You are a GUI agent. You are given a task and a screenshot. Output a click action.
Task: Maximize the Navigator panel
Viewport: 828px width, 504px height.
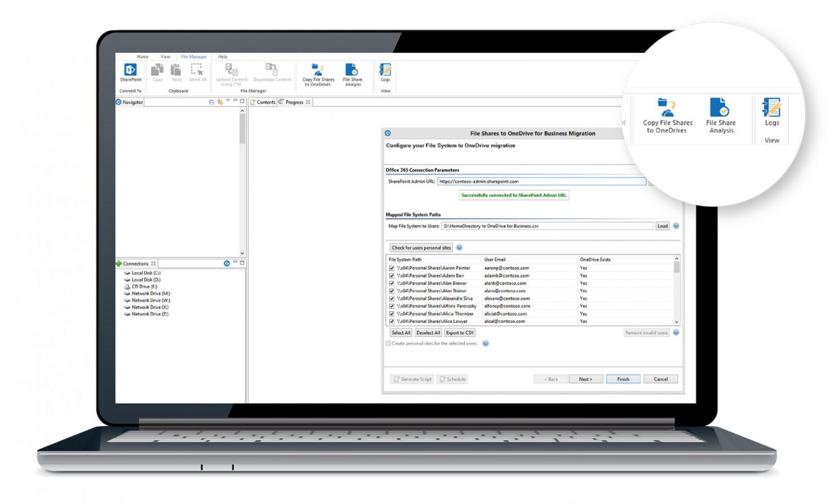[x=242, y=101]
